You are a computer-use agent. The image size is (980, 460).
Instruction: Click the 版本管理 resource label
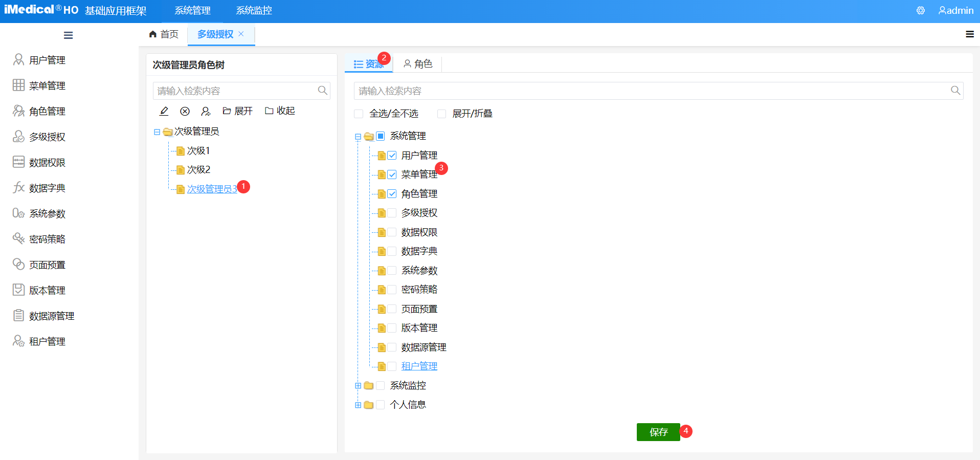(419, 328)
